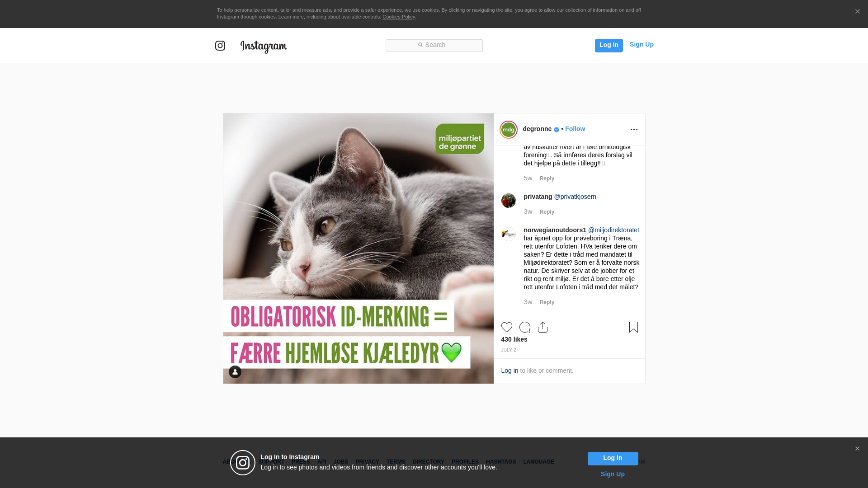
Task: Save post with bookmark icon
Action: 633,327
